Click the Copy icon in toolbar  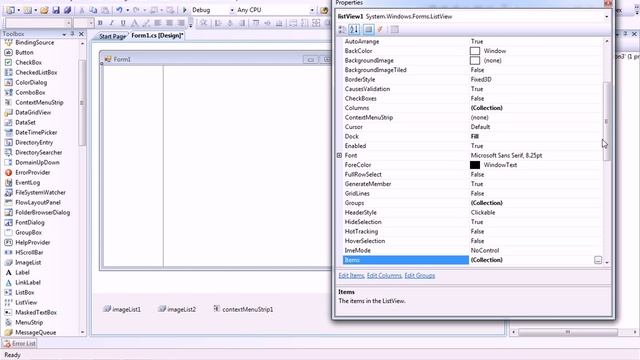tap(93, 10)
